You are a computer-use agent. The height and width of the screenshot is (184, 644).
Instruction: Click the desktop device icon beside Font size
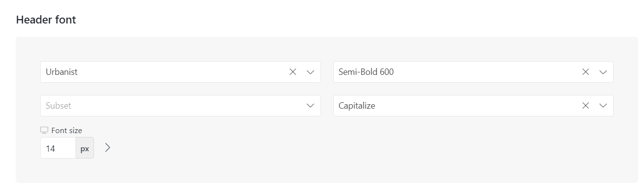coord(44,131)
